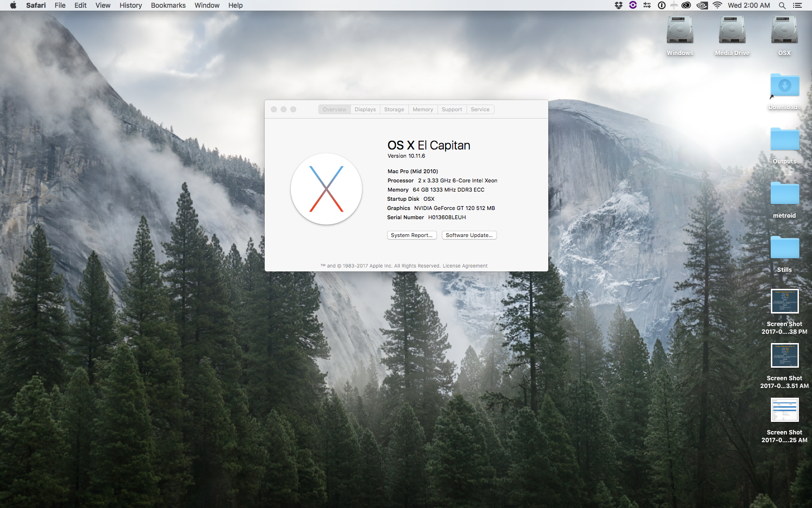This screenshot has width=812, height=508.
Task: Open the NVIDIA menu bar icon
Action: (x=702, y=5)
